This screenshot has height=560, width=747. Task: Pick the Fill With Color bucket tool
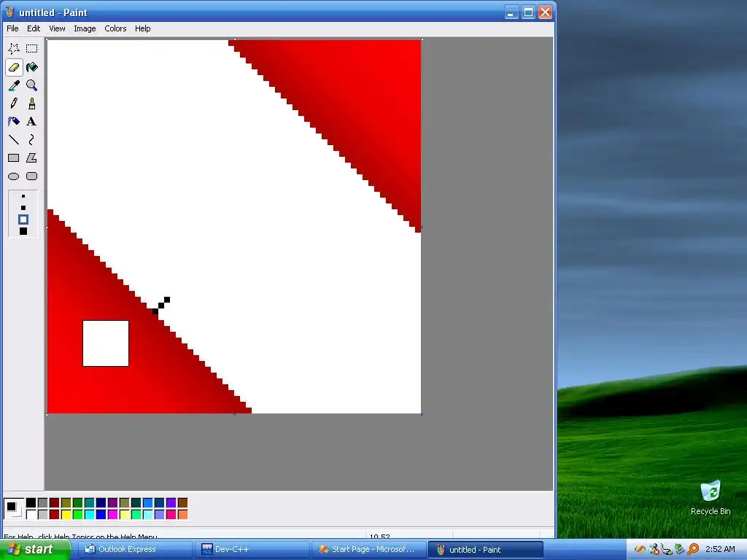32,67
